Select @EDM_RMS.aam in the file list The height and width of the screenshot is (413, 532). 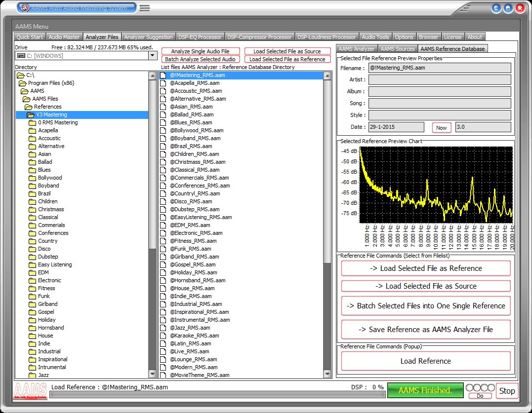190,225
